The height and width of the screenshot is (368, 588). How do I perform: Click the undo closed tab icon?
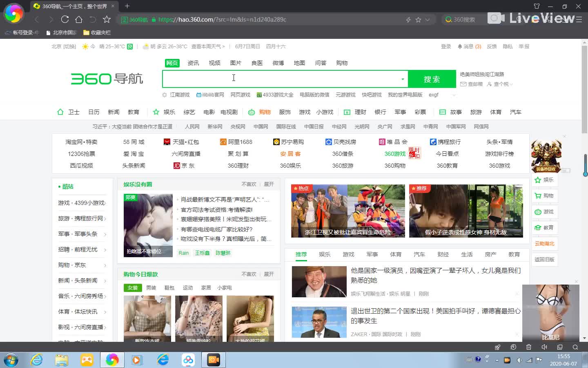[93, 19]
